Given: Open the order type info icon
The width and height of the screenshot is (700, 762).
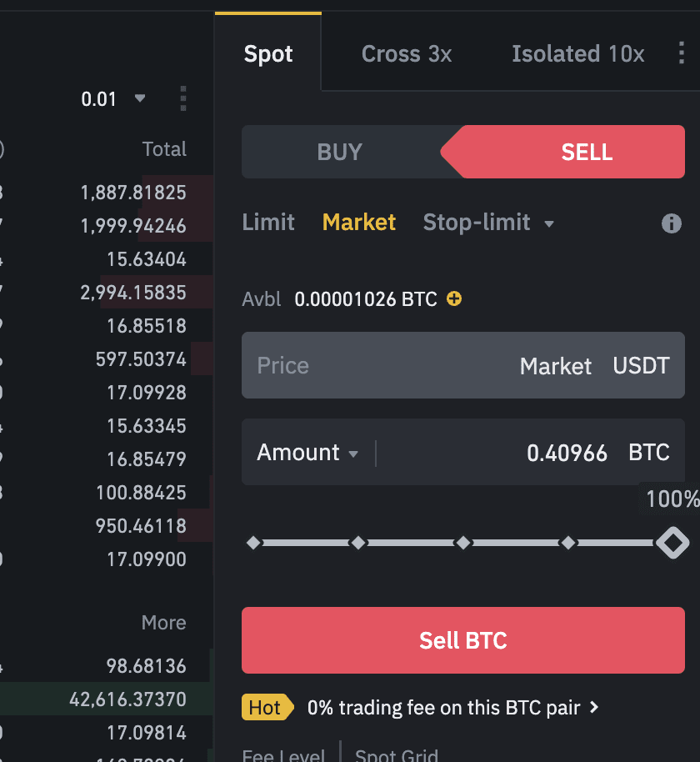Looking at the screenshot, I should (671, 223).
